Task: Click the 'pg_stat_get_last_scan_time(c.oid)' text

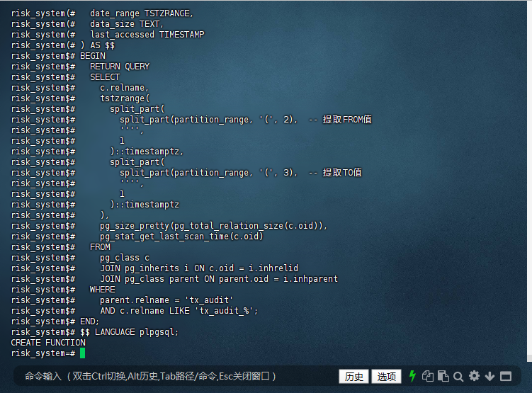Action: [181, 237]
